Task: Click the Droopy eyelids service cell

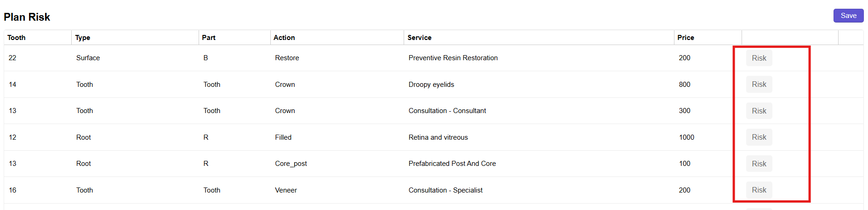Action: [x=431, y=85]
